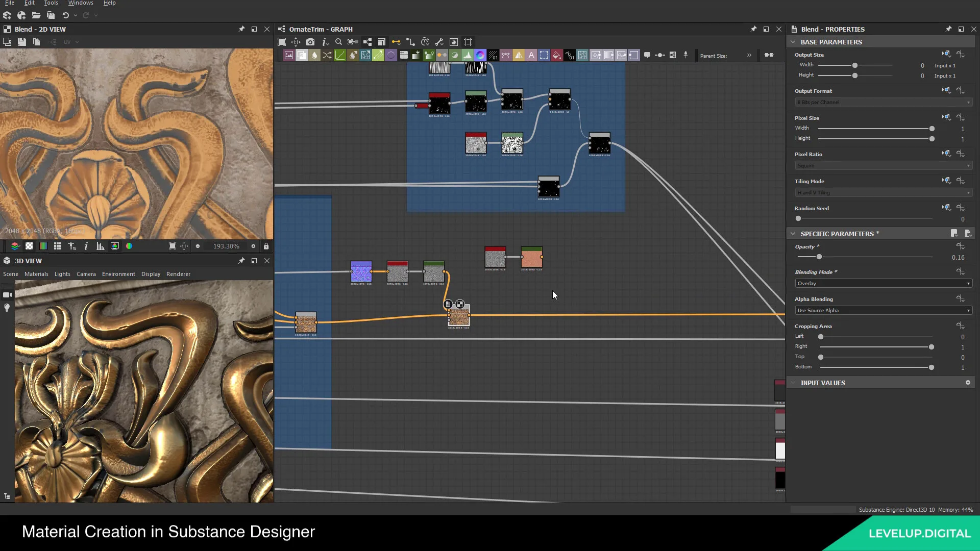Take a screenshot with the camera icon
Screen dimensions: 980x551
[310, 42]
